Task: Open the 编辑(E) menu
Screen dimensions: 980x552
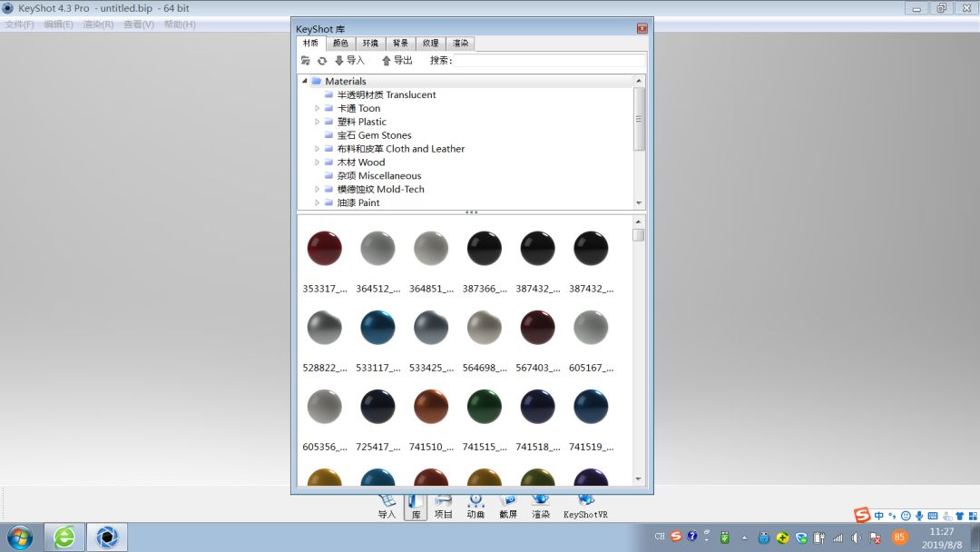Action: [58, 25]
